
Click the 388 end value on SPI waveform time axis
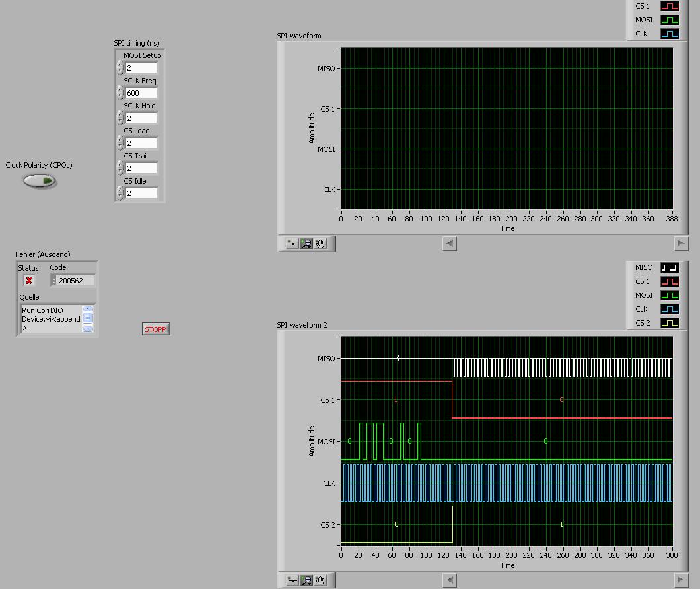[x=672, y=219]
